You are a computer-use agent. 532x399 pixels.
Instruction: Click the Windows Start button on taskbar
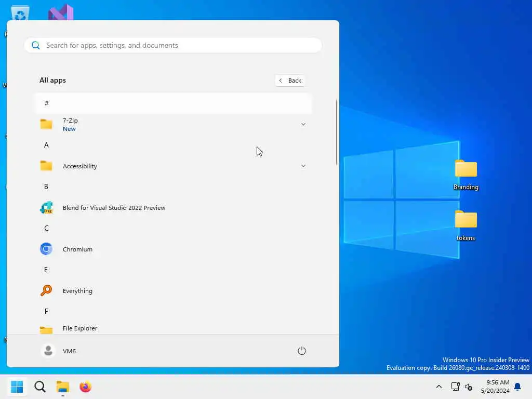[x=17, y=387]
